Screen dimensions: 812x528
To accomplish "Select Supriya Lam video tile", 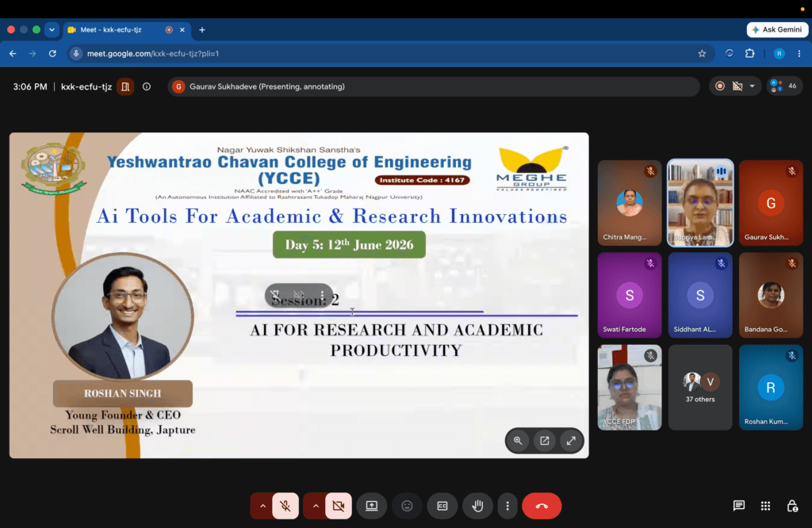I will 700,203.
